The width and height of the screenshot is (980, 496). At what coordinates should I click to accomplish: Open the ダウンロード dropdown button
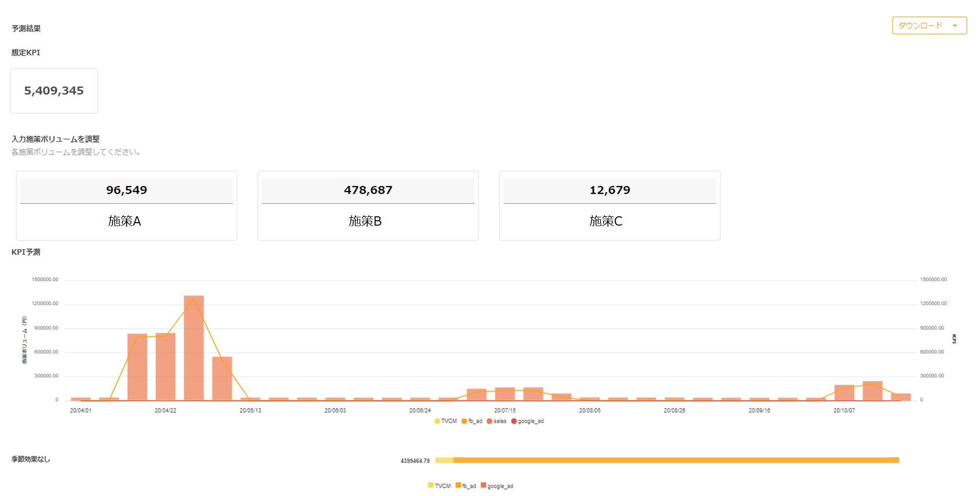coord(929,26)
